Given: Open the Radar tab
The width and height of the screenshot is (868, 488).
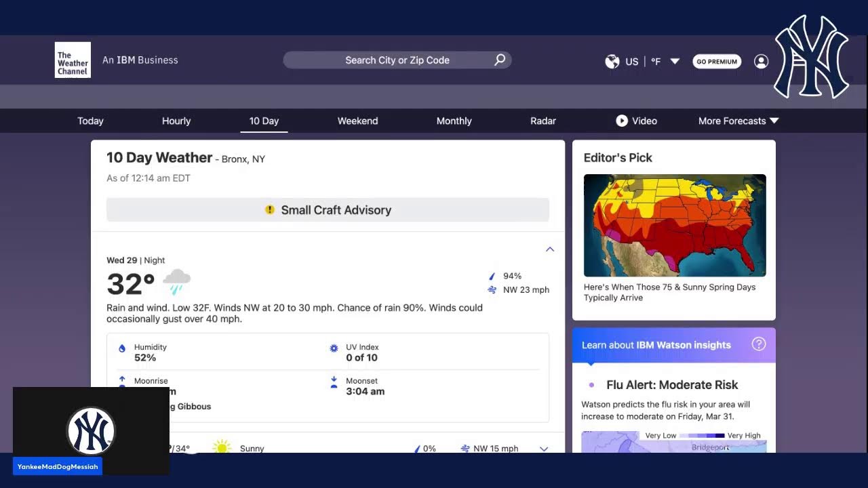Looking at the screenshot, I should coord(543,121).
